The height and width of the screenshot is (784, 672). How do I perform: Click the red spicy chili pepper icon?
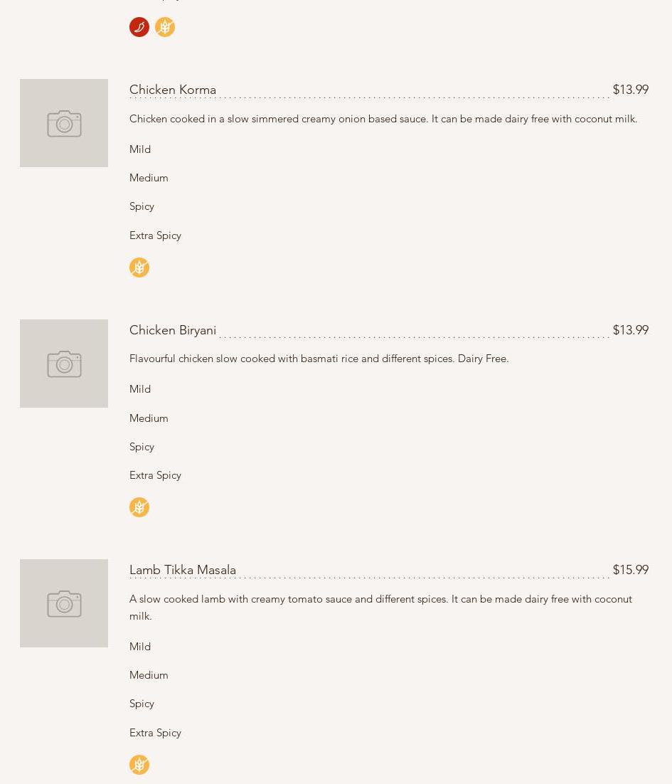[x=139, y=27]
